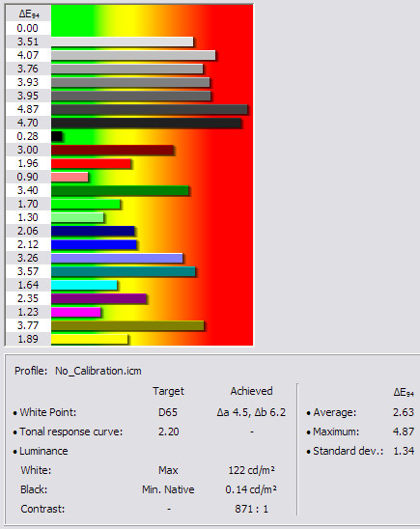Screen dimensions: 420x529
Task: Select the dark red 3.00 bar
Action: [112, 150]
